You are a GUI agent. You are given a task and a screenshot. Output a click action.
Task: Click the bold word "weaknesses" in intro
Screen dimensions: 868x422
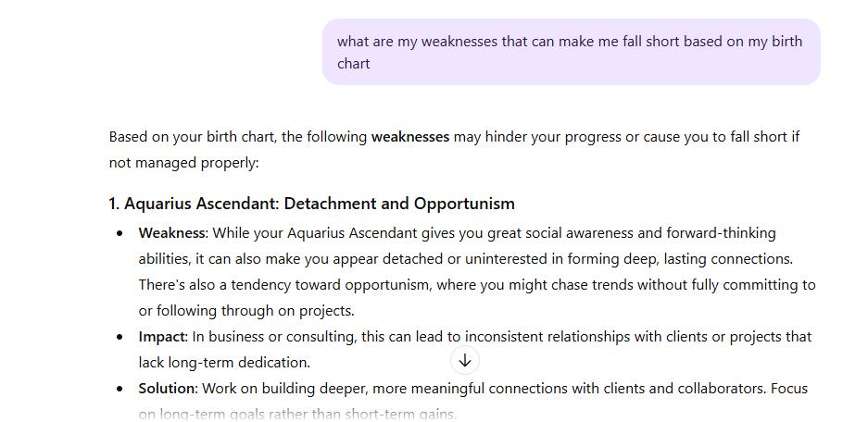tap(410, 137)
